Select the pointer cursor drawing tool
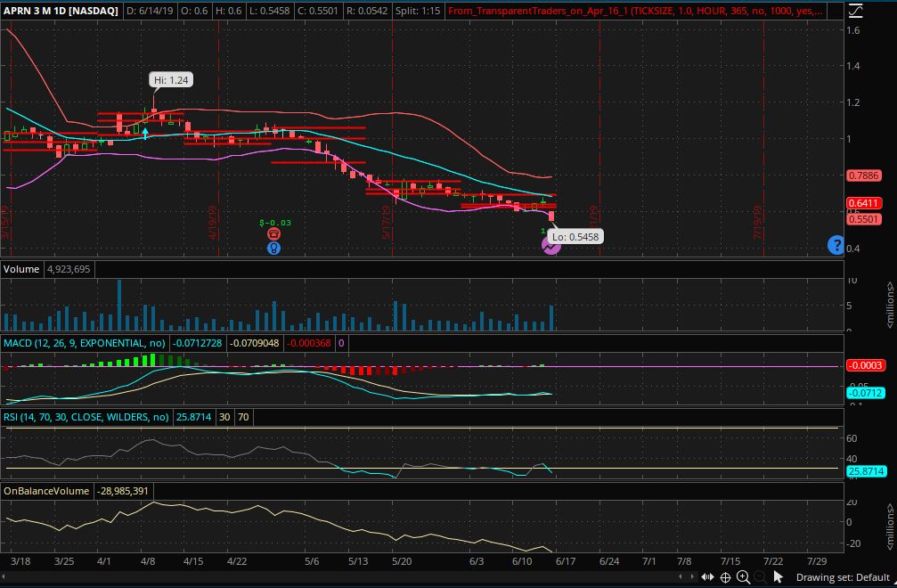897x588 pixels. pos(778,577)
